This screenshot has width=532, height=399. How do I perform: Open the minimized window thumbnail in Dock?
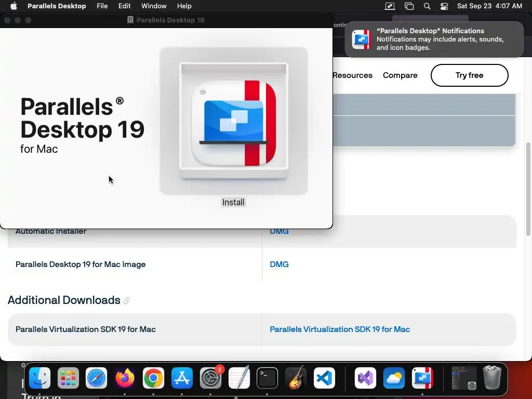pyautogui.click(x=463, y=378)
